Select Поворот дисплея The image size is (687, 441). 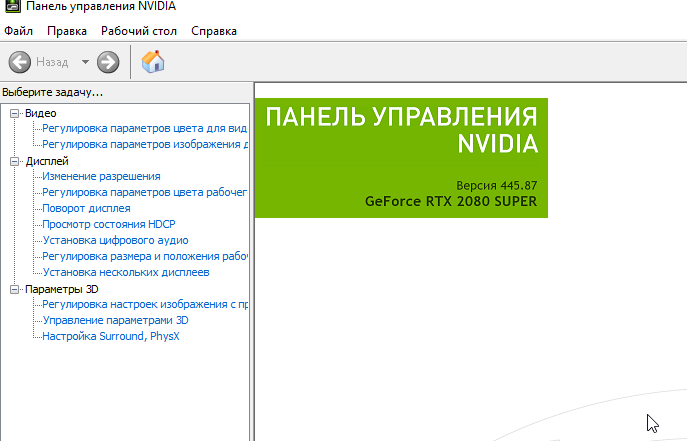[86, 208]
